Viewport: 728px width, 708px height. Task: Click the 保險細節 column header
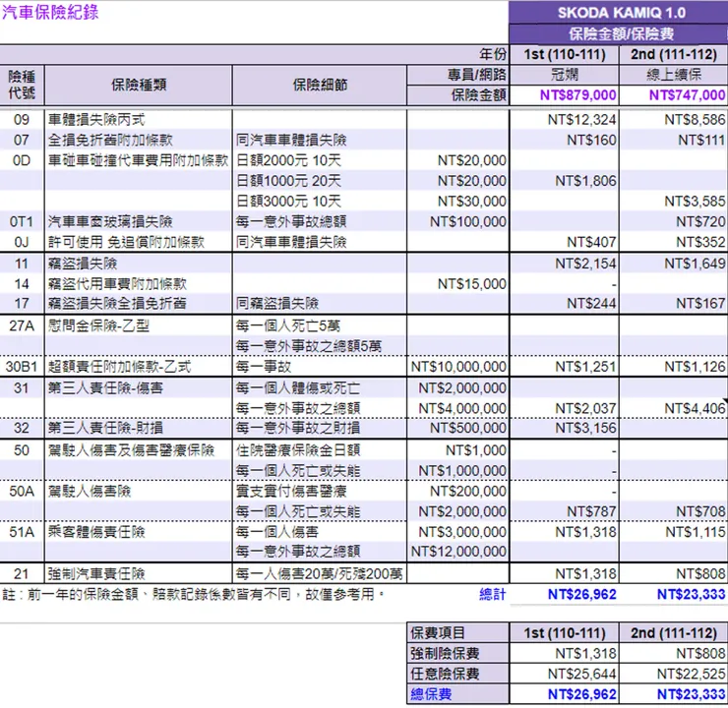point(320,85)
